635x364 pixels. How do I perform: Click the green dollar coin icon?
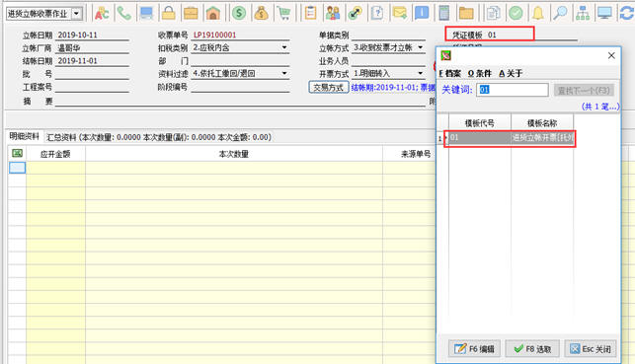[239, 14]
